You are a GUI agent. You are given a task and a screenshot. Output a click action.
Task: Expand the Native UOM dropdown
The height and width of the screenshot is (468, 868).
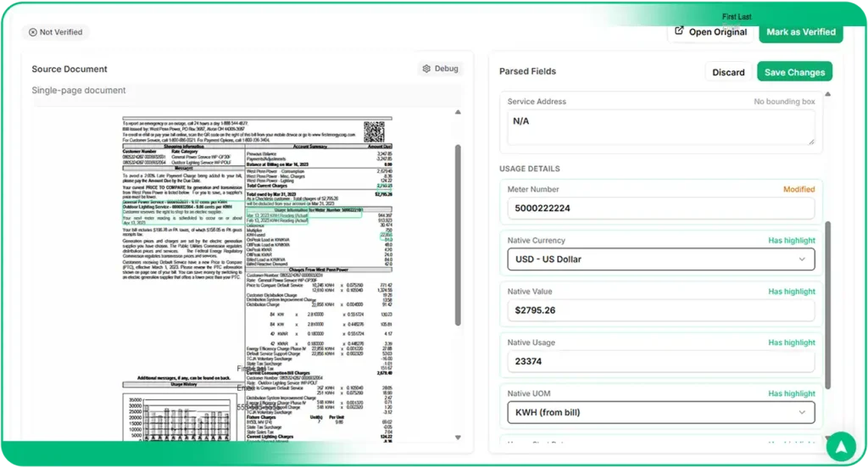pos(660,412)
